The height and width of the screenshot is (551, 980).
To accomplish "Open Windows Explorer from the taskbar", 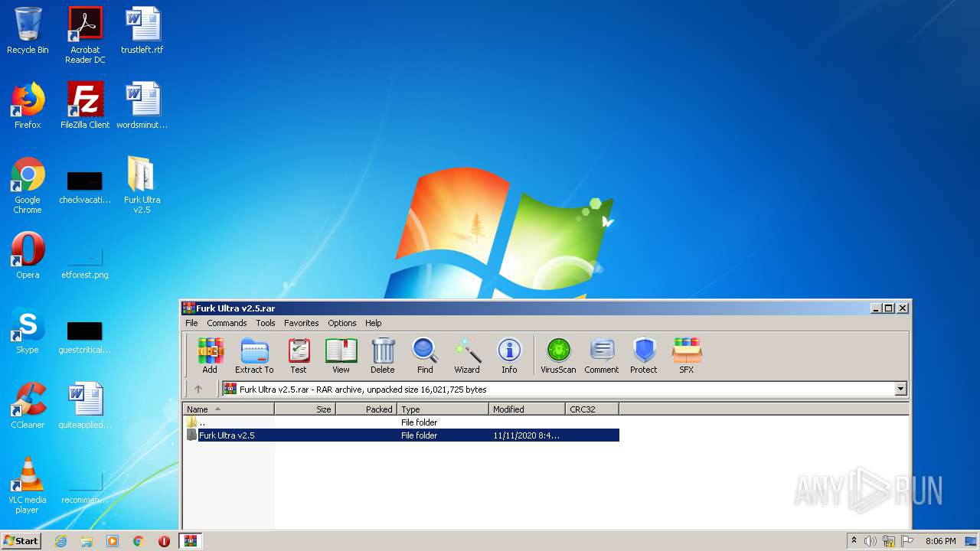I will click(x=87, y=541).
